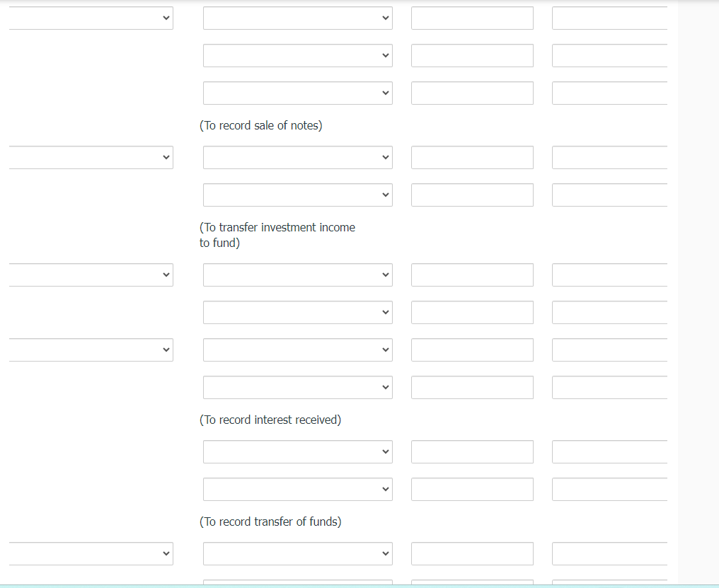Click first amount box directly below 'investment income to fund'
The image size is (719, 588).
[x=472, y=275]
